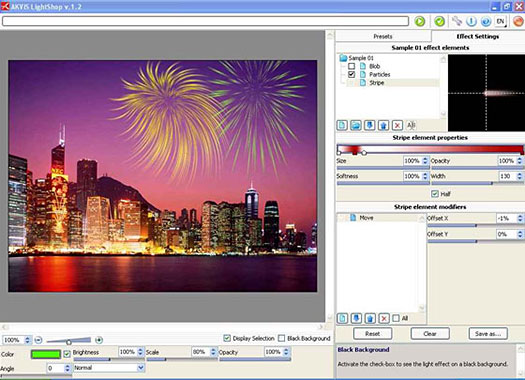Toggle the Half checkbox
Viewport: 525px width, 380px height.
coord(435,194)
